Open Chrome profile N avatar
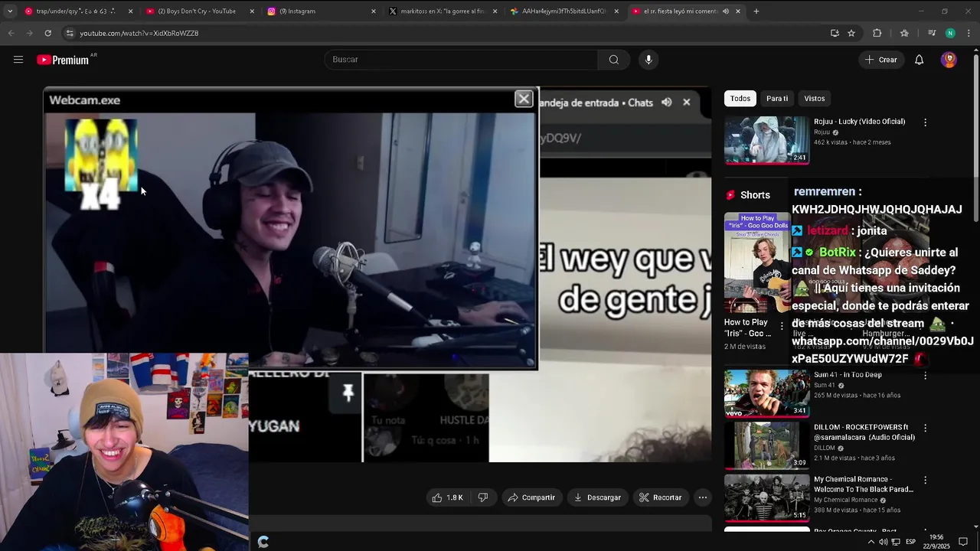The image size is (980, 551). [950, 33]
